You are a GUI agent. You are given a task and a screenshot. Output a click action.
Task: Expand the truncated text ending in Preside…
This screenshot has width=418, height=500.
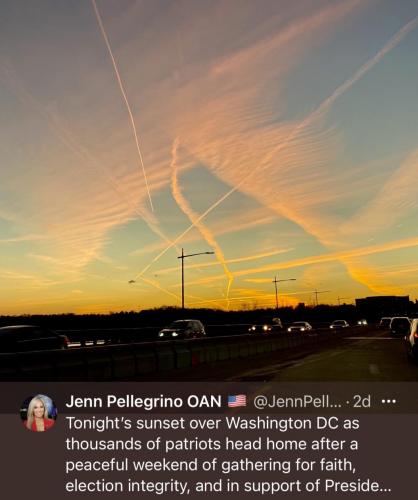click(x=358, y=486)
